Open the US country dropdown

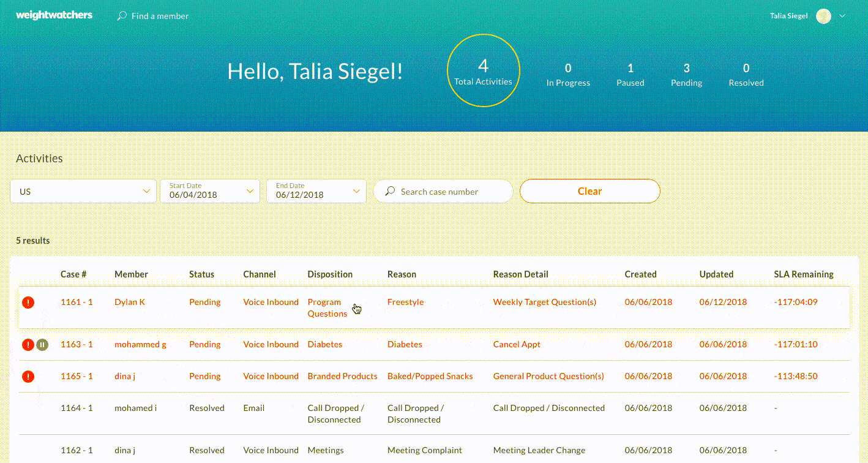83,191
